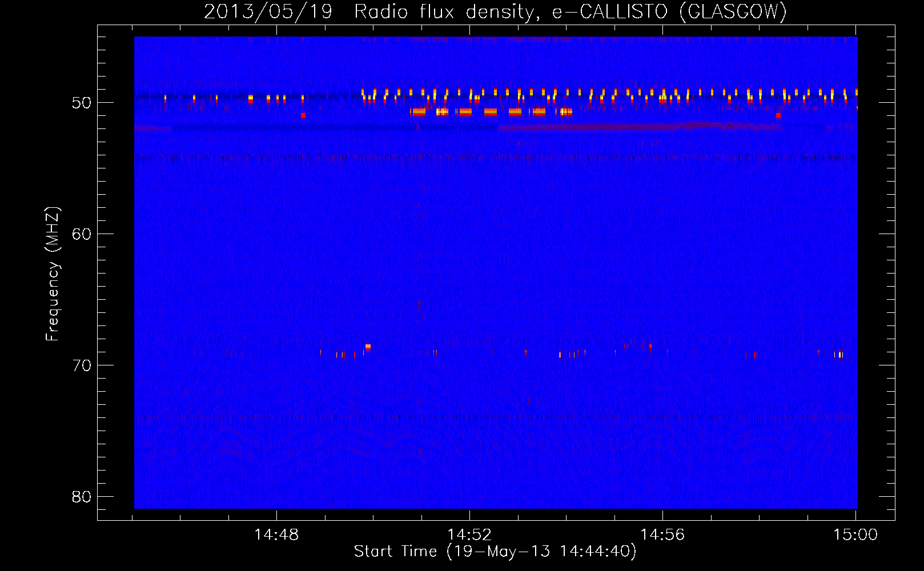Click the 80 MHz frequency tick label

click(82, 497)
